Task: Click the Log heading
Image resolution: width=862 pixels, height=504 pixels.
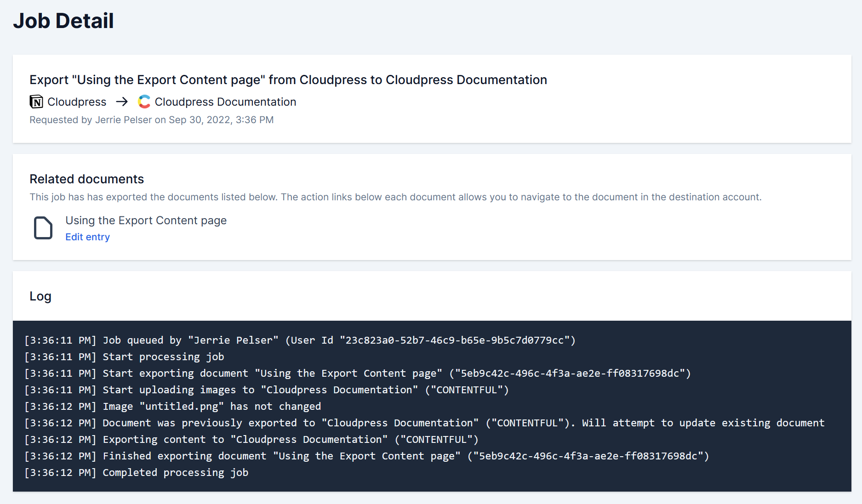Action: (40, 296)
